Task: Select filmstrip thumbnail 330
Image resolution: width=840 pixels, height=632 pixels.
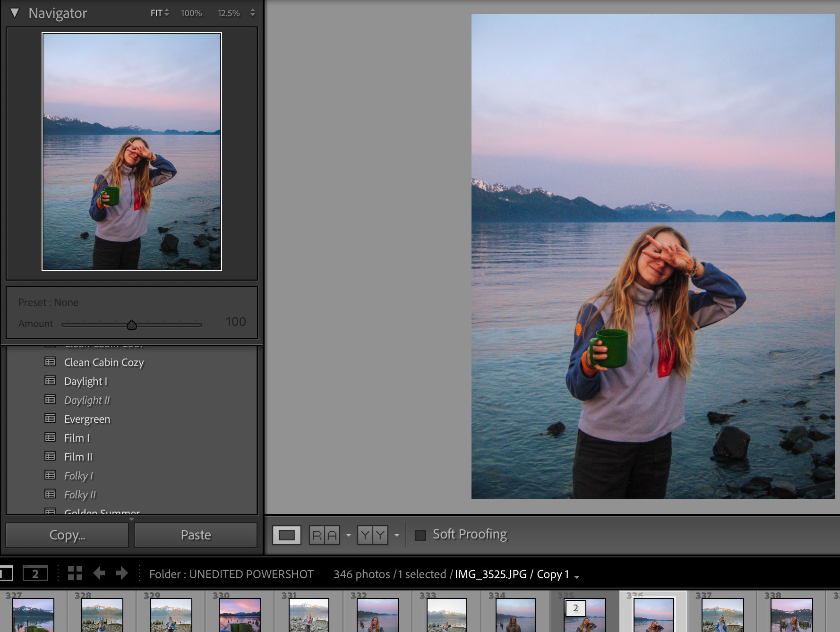Action: point(240,614)
